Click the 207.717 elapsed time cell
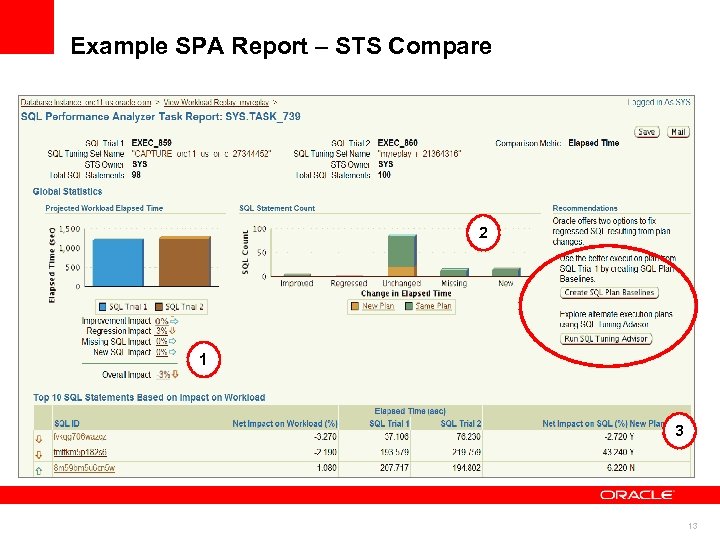 click(394, 468)
